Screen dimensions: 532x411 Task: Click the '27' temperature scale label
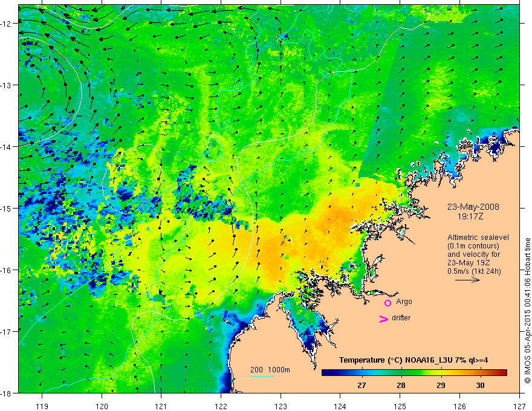362,385
